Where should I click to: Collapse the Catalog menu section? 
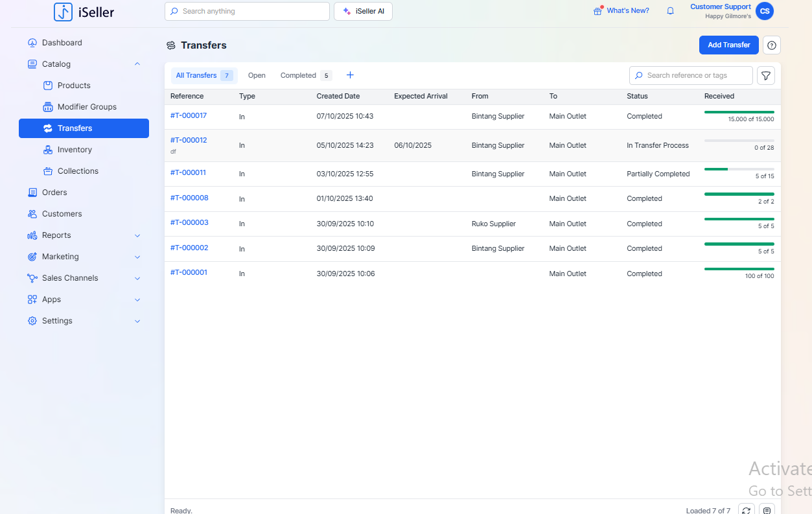[137, 64]
